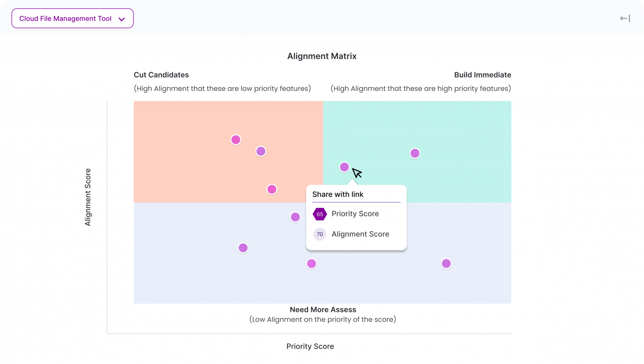Click the chevron beside Cloud File Management Tool
This screenshot has width=644, height=364.
pos(121,18)
